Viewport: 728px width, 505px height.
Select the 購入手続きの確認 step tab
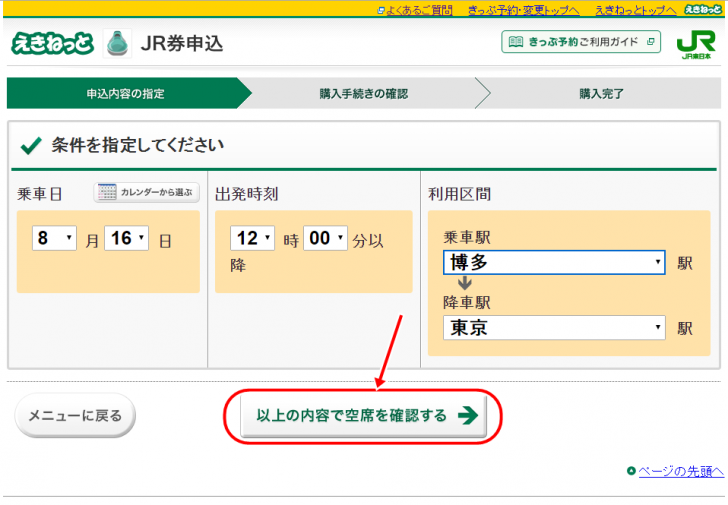pyautogui.click(x=363, y=94)
